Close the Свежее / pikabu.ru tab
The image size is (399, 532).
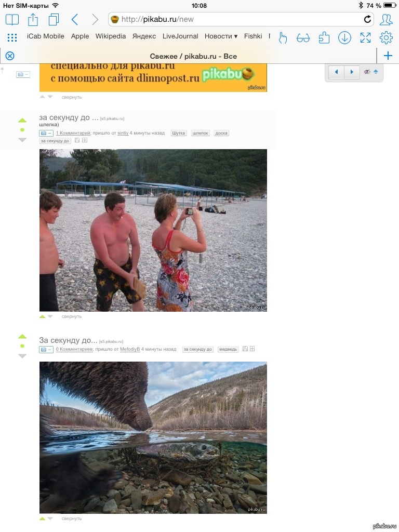[x=10, y=56]
